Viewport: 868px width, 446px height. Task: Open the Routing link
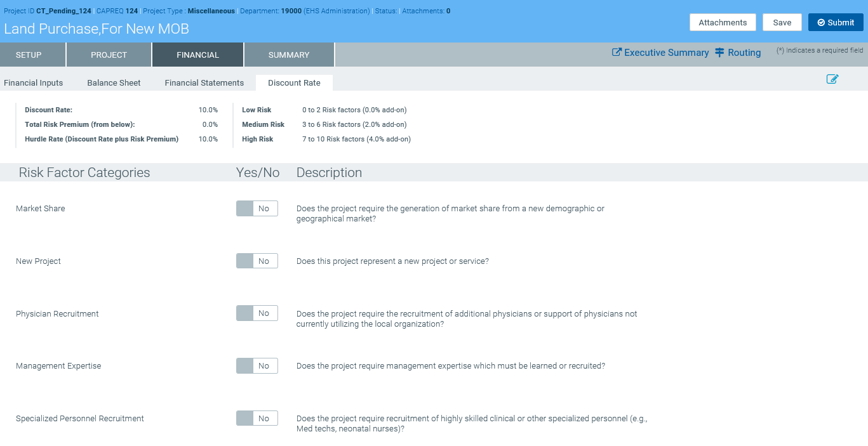point(738,53)
